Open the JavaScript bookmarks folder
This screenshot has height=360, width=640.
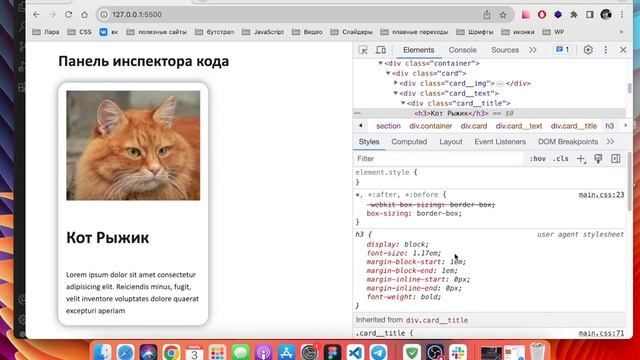click(x=263, y=32)
